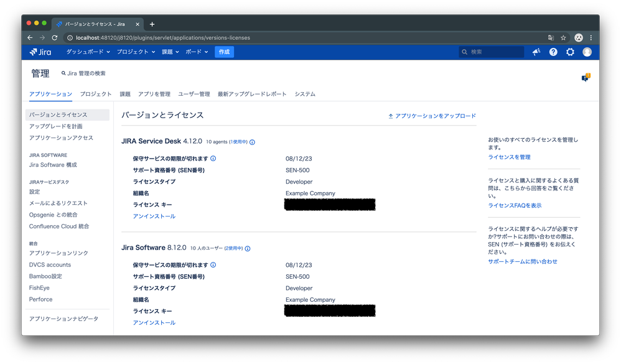This screenshot has height=364, width=621.
Task: Click the 作成 create button
Action: coord(224,52)
